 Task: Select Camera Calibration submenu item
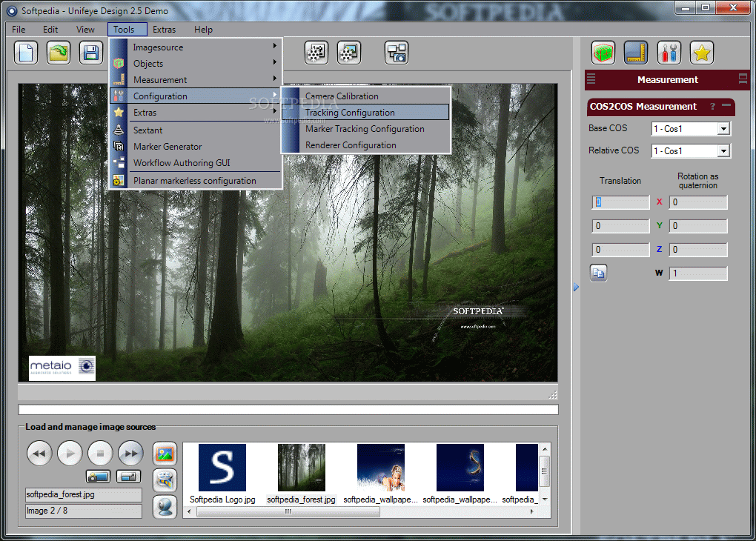[366, 96]
